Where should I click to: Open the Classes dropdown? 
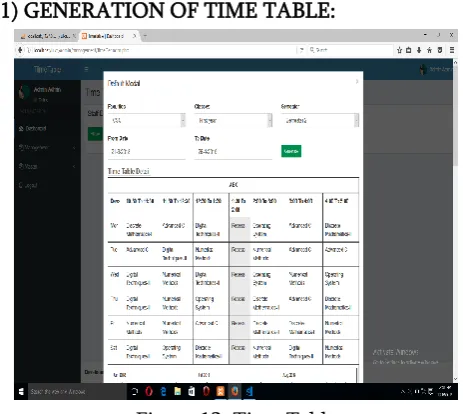233,120
